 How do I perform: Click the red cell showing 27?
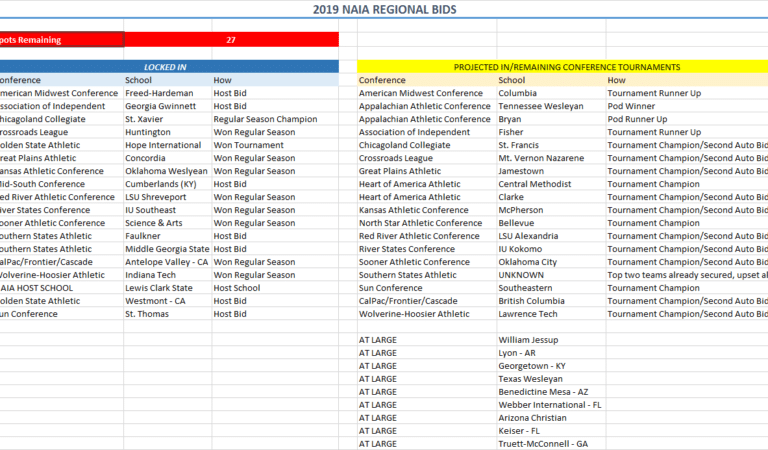(231, 40)
